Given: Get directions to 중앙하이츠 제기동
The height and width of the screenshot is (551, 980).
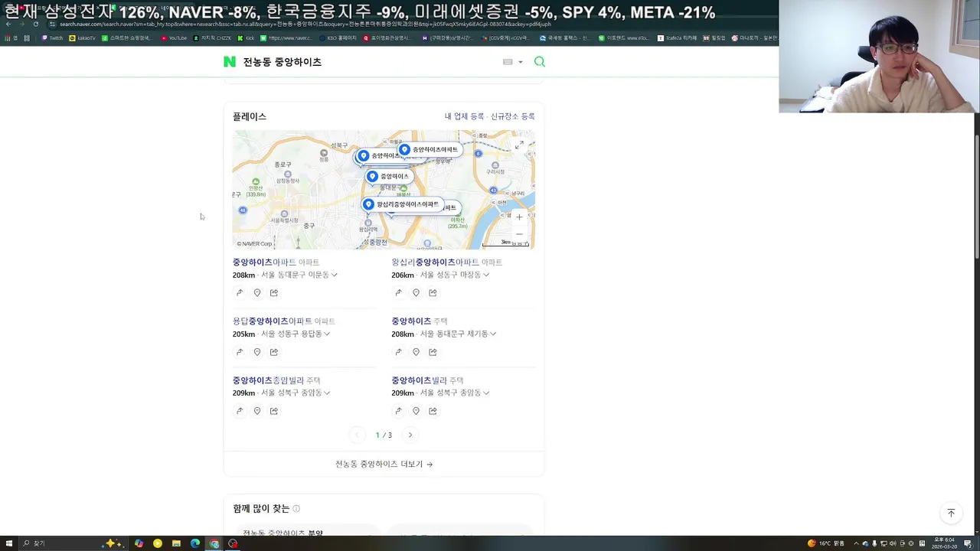Looking at the screenshot, I should [x=398, y=352].
